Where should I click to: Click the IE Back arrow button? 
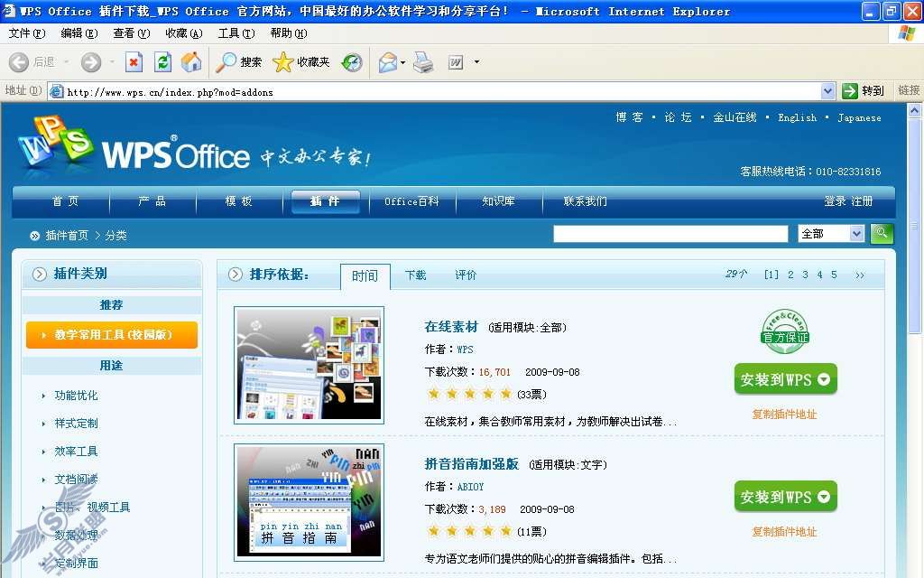(x=19, y=62)
